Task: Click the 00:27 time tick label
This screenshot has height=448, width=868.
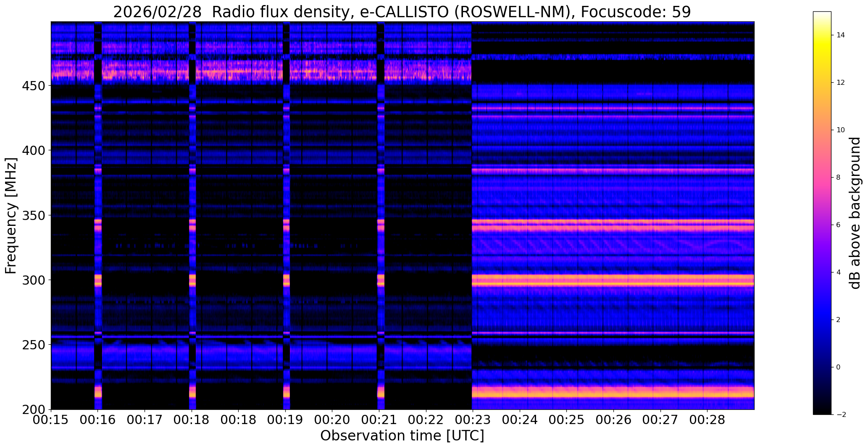Action: click(660, 420)
